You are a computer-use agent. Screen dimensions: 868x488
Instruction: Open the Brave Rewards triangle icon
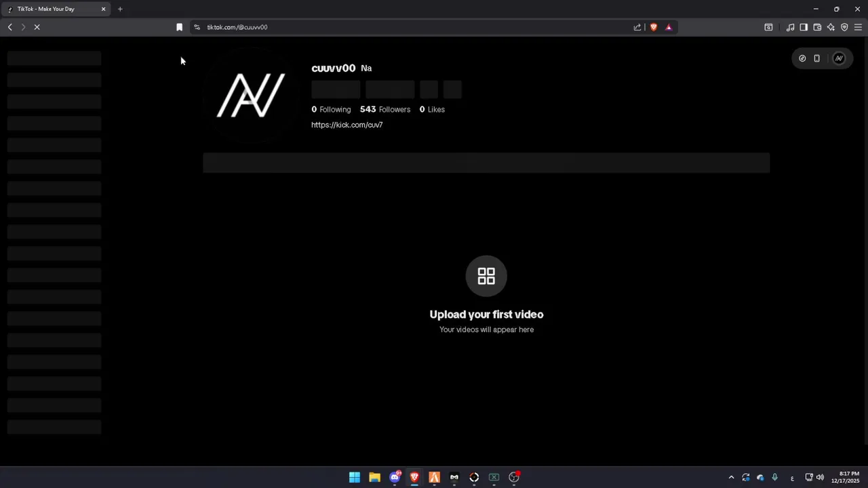[669, 27]
